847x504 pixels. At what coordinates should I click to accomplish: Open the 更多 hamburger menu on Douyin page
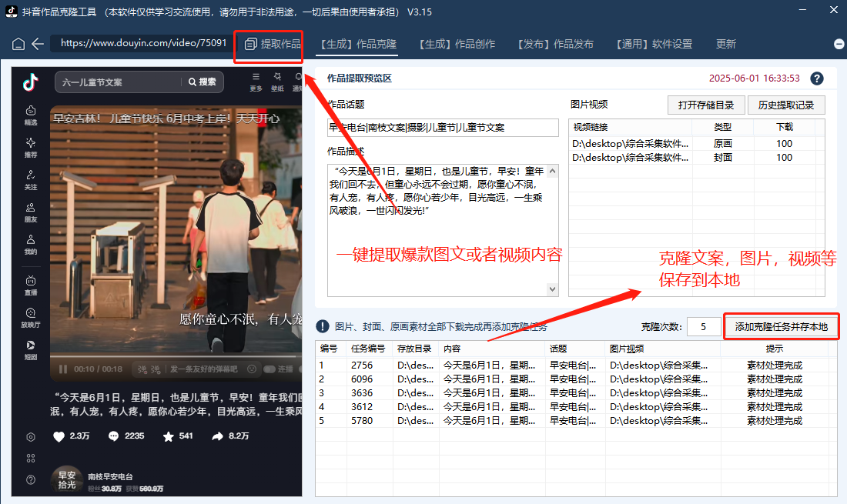255,77
